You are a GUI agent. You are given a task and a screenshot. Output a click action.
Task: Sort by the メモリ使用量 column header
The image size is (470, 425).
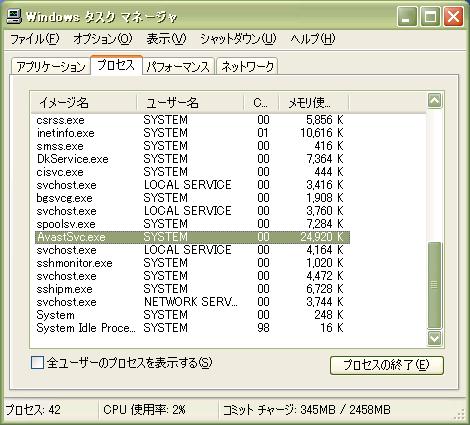click(313, 102)
